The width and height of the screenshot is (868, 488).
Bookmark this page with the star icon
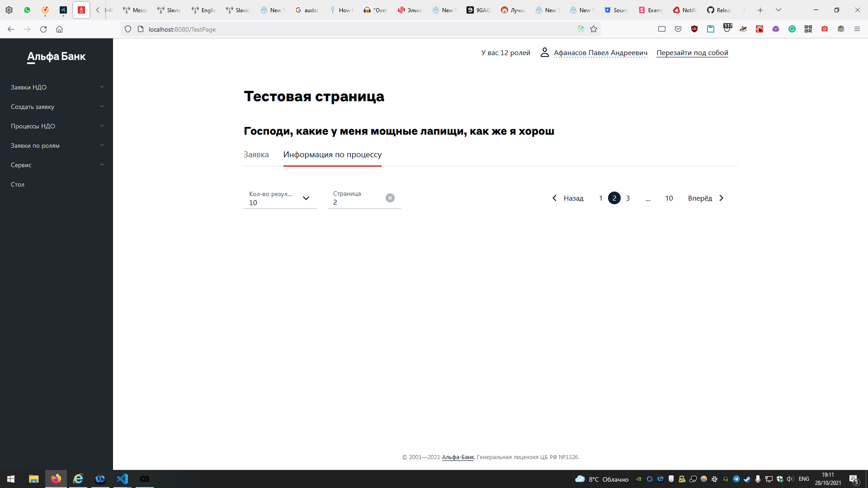(594, 29)
